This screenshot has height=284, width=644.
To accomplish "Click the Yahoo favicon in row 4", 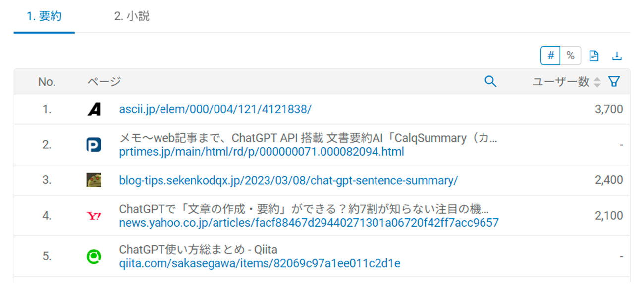I will point(94,216).
